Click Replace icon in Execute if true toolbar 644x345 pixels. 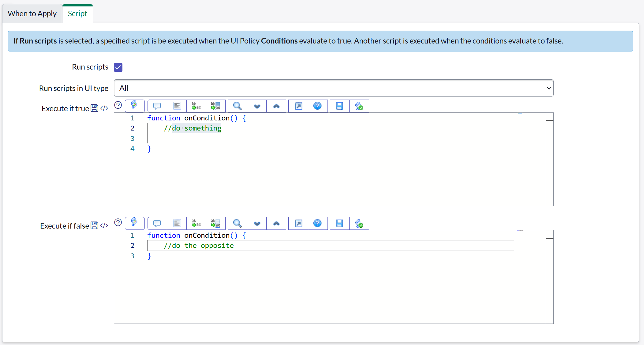(196, 106)
